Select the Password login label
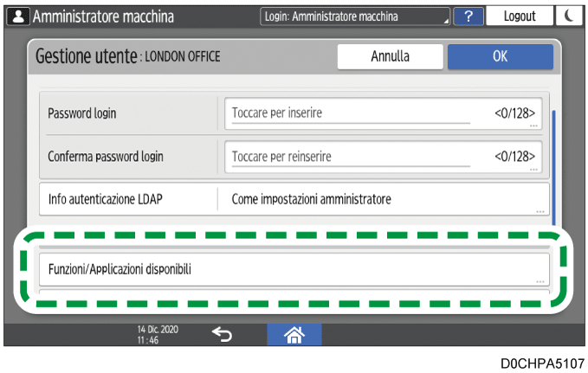588x373 pixels. [82, 113]
